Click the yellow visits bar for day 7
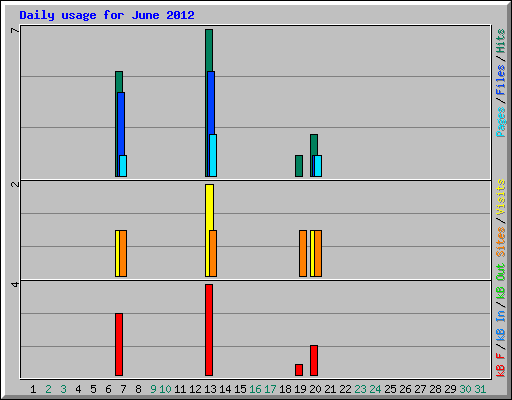The height and width of the screenshot is (400, 512). tap(117, 253)
